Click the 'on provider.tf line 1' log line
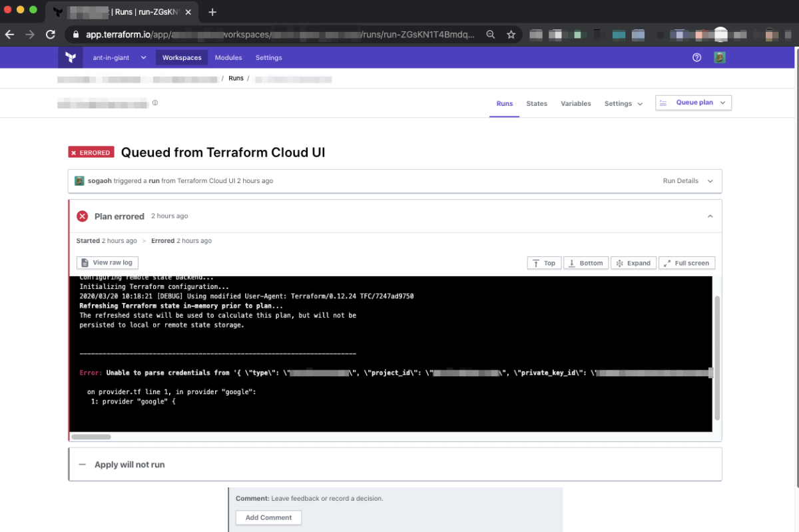This screenshot has width=799, height=532. tap(171, 392)
